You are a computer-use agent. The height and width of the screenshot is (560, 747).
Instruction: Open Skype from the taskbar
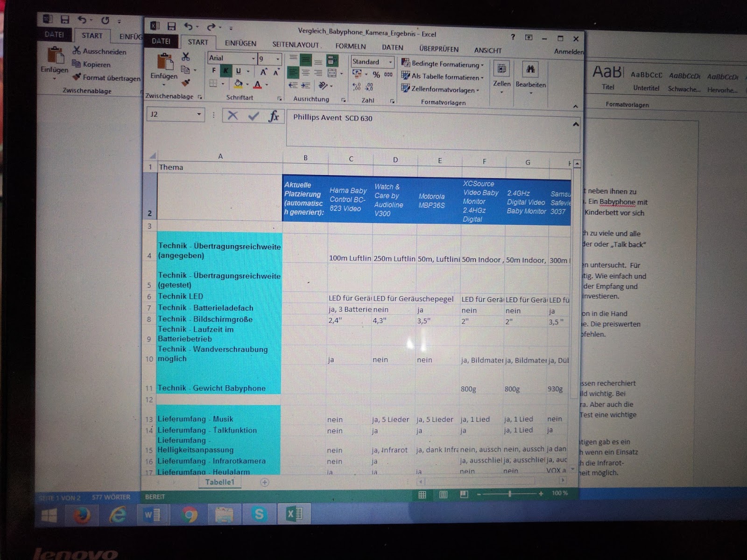(259, 514)
